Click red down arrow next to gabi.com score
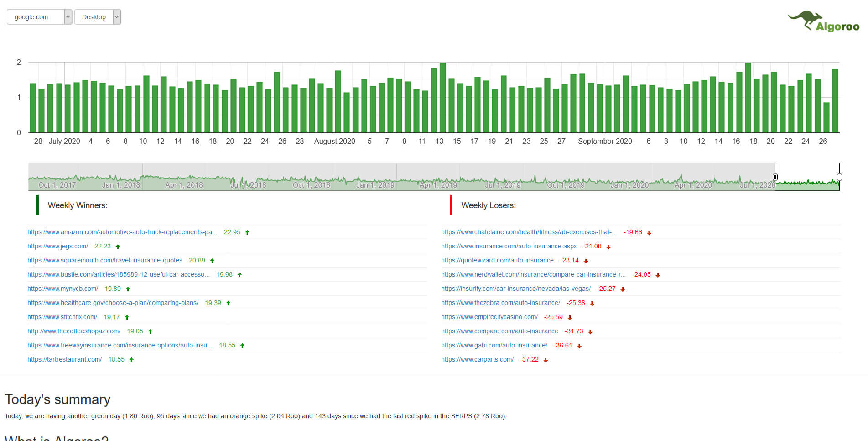 point(579,346)
